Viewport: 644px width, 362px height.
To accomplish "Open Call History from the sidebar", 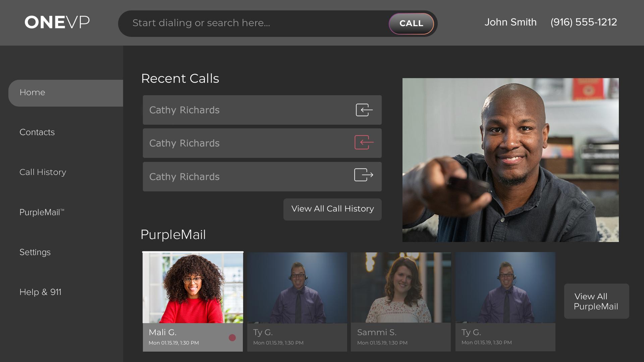I will tap(43, 172).
